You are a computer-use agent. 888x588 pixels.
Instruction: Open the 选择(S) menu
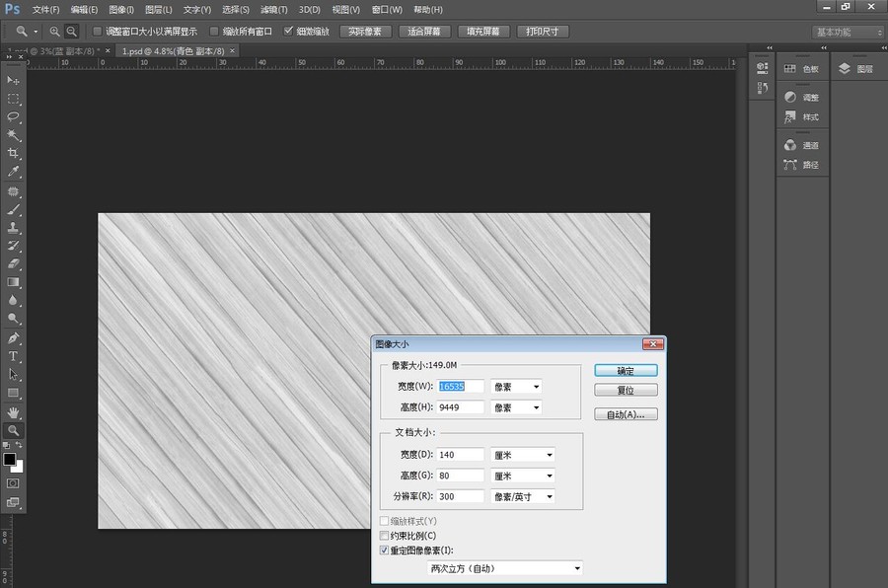click(x=236, y=10)
